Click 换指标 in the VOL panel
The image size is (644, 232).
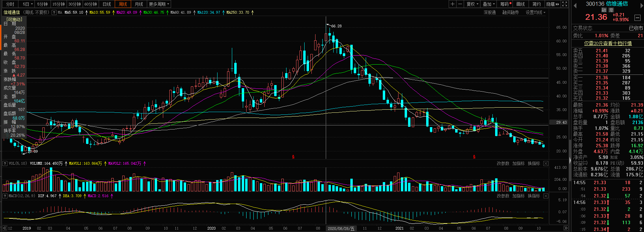[x=534, y=164]
